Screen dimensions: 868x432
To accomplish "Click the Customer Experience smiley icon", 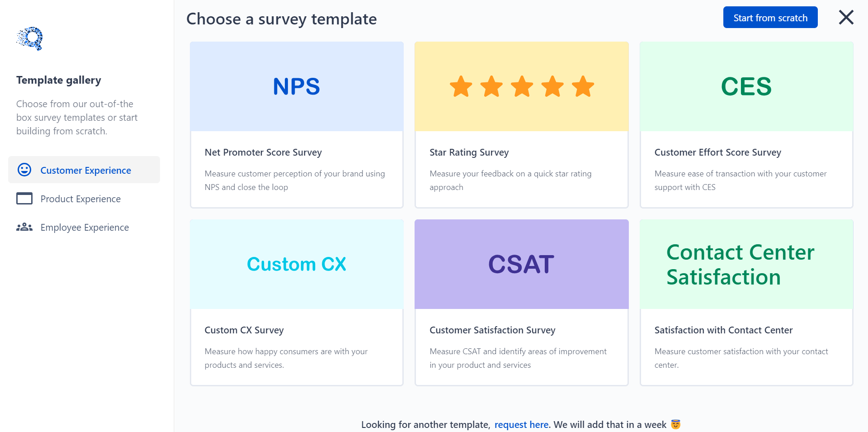I will (25, 170).
